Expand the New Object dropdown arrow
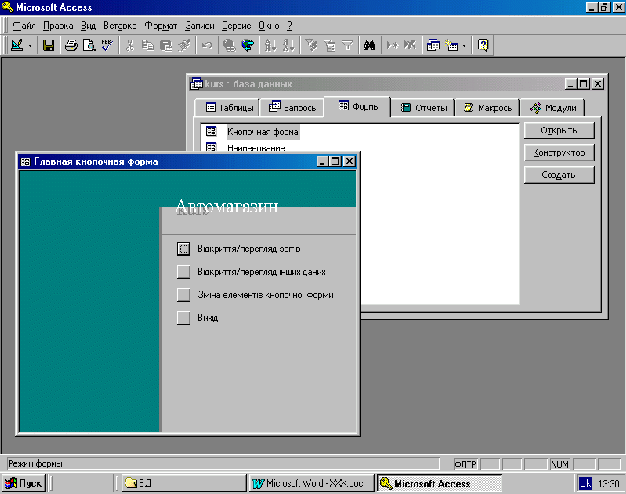This screenshot has height=494, width=626. [x=464, y=46]
